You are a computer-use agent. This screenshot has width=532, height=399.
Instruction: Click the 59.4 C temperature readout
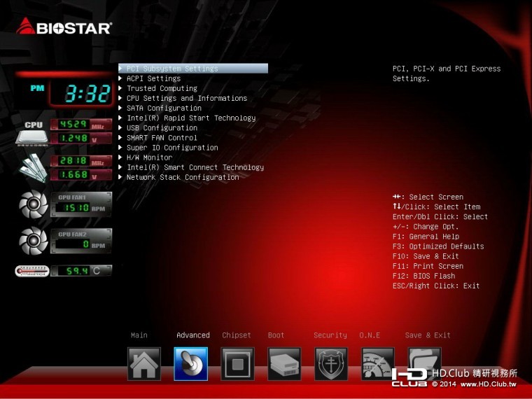81,271
